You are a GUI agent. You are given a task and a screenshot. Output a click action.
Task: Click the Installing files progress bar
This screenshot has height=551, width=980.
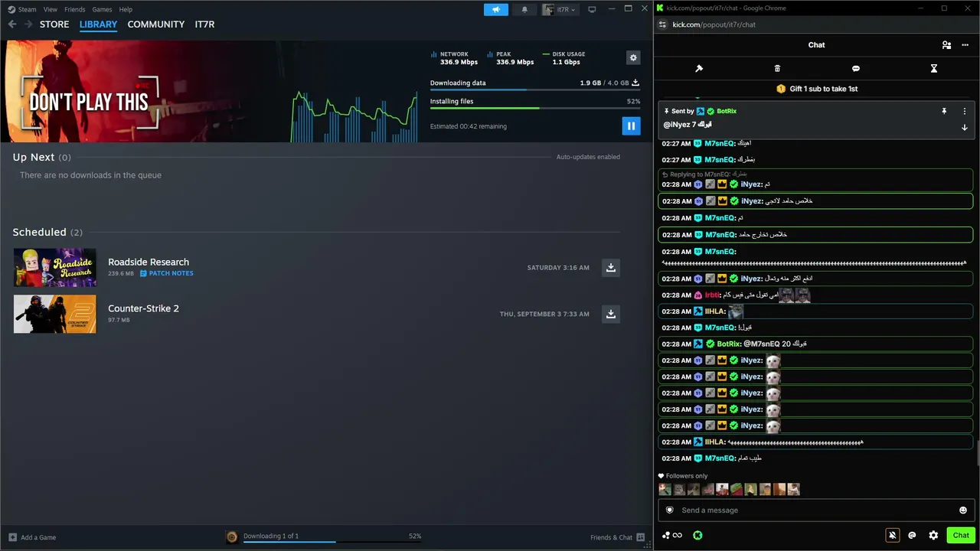[535, 108]
